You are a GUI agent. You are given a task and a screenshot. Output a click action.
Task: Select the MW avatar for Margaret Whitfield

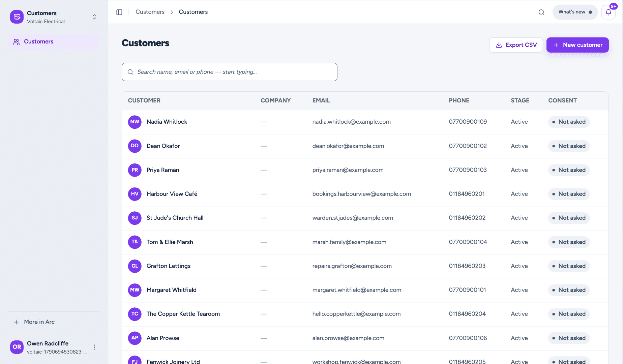pos(135,290)
